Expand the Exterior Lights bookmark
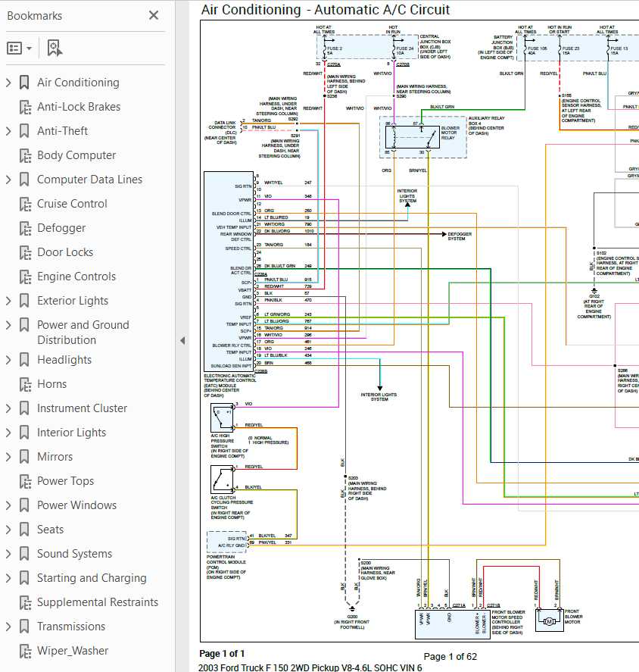 8,301
